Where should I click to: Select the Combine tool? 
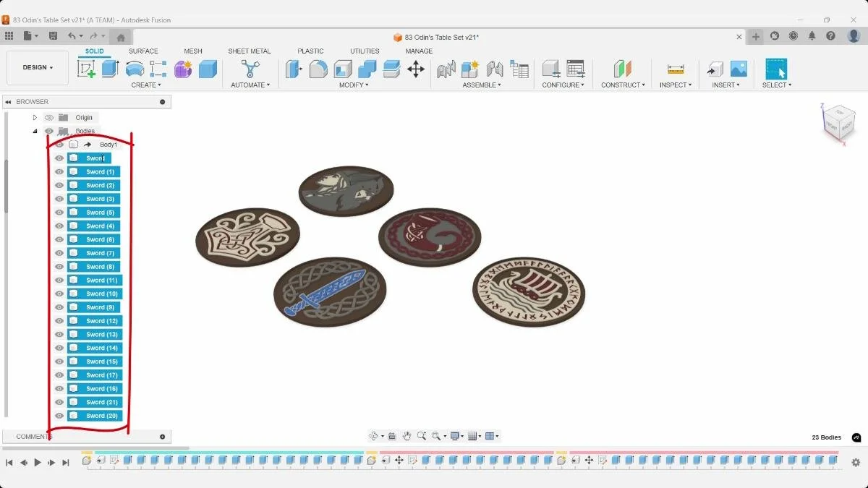[367, 69]
